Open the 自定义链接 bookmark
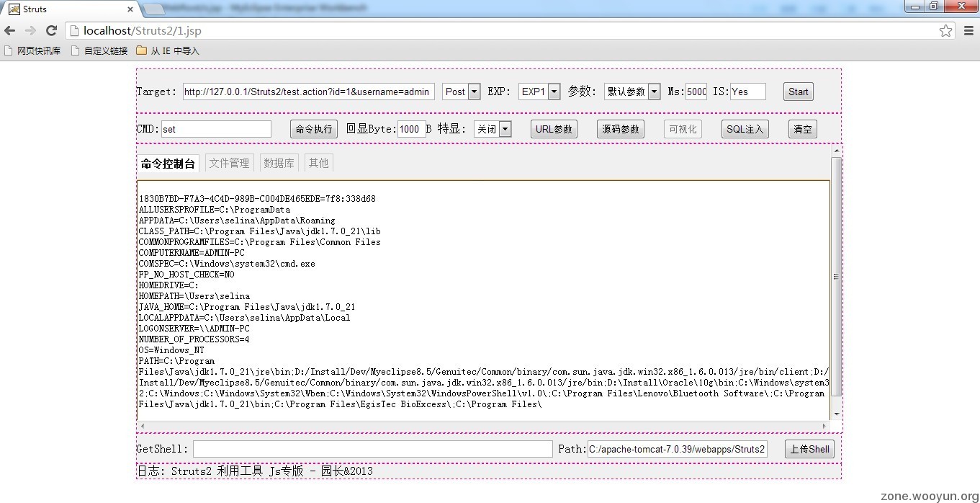Image resolution: width=980 pixels, height=503 pixels. click(x=99, y=50)
